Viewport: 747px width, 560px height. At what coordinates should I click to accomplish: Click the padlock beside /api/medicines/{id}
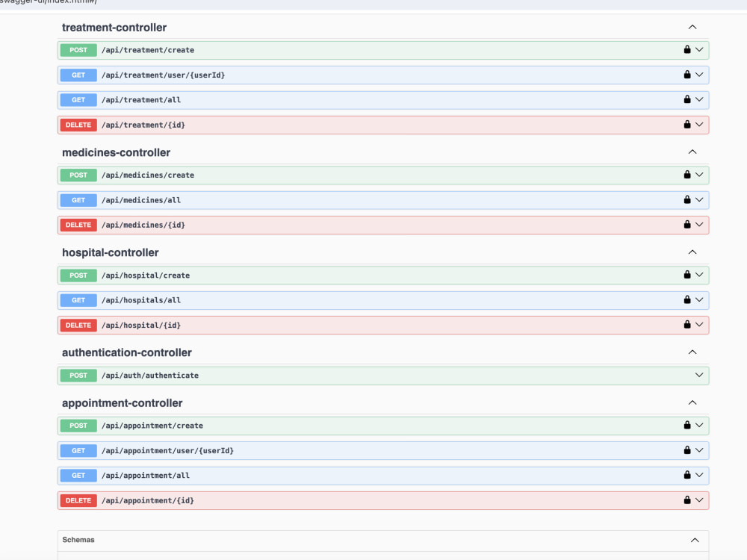[686, 225]
